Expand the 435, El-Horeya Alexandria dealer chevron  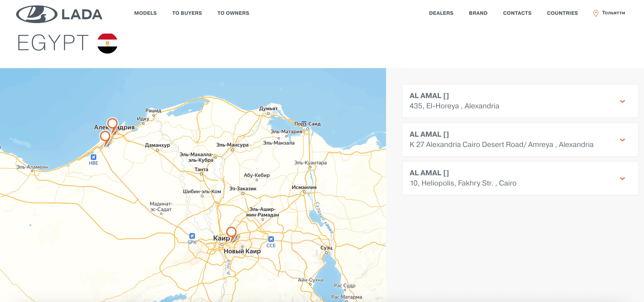pyautogui.click(x=622, y=101)
